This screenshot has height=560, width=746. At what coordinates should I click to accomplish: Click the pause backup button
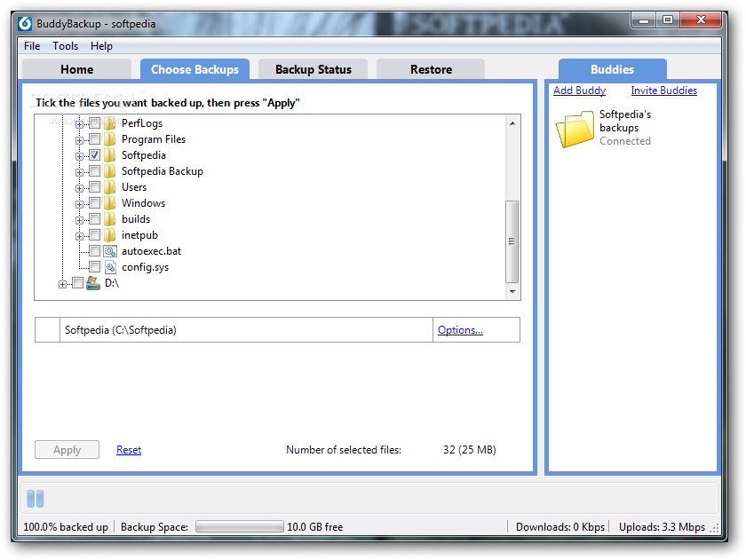click(x=36, y=499)
